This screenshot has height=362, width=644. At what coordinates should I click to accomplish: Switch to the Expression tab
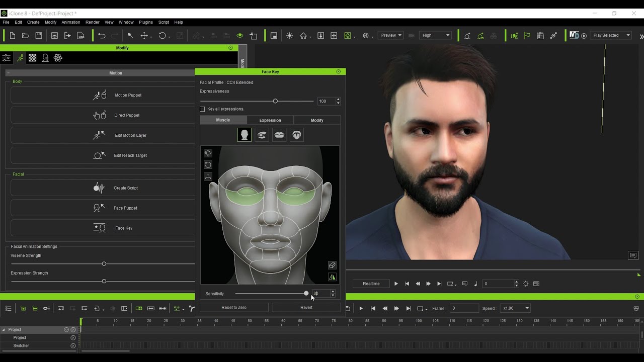pyautogui.click(x=270, y=120)
